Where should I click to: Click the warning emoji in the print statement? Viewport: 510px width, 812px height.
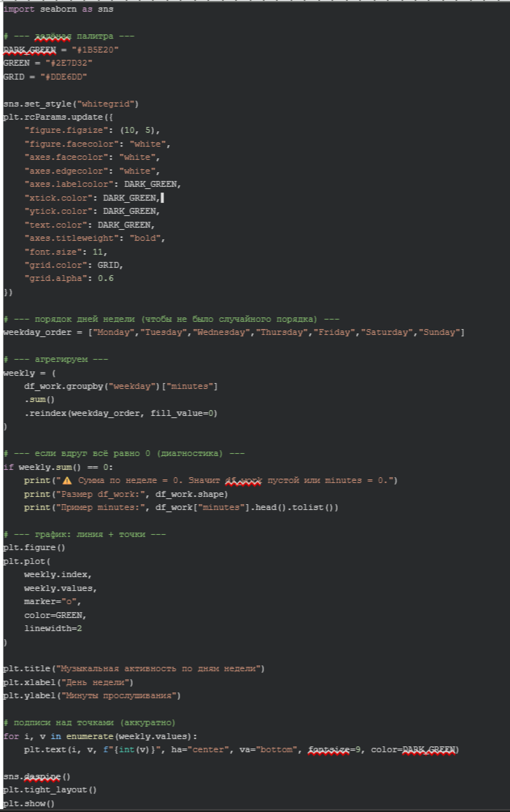point(67,480)
